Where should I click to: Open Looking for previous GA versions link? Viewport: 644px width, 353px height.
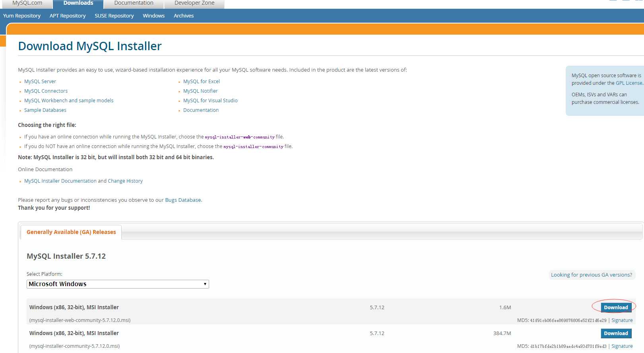592,275
